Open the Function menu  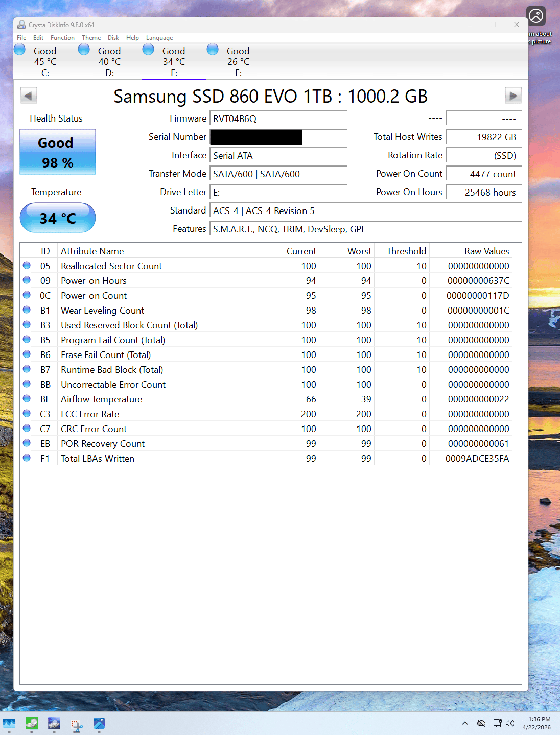pos(62,38)
